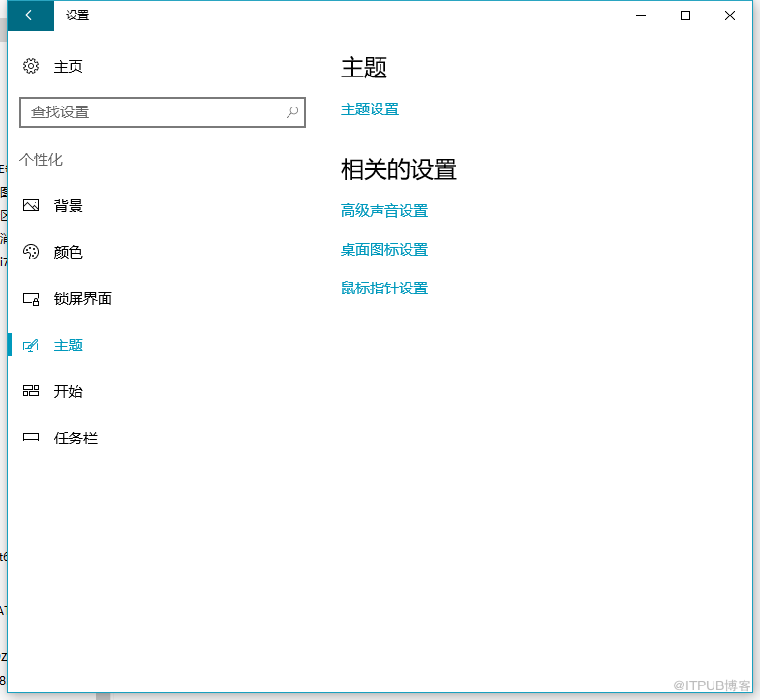Switch to 锁屏界面 via its text label
Viewport: 760px width, 700px height.
pos(83,299)
